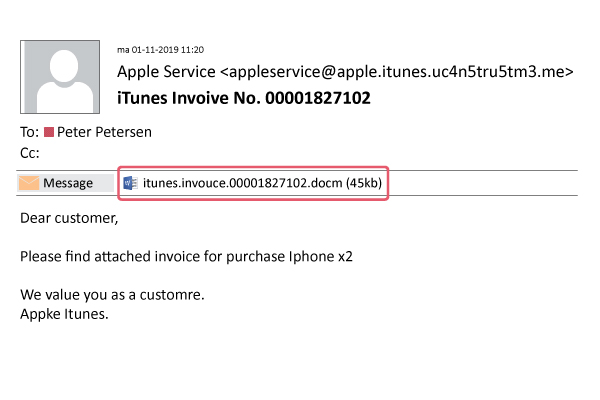600x400 pixels.
Task: Click the empty area after Cc:
Action: coord(300,153)
